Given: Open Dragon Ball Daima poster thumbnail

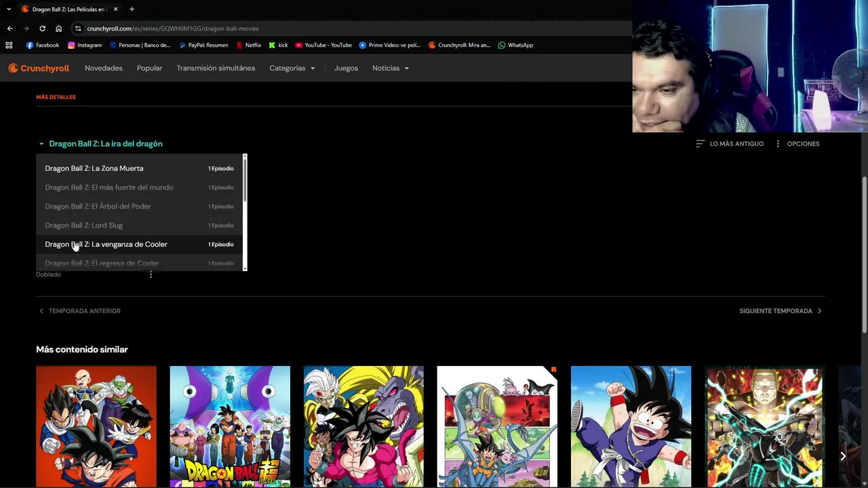Looking at the screenshot, I should [497, 426].
